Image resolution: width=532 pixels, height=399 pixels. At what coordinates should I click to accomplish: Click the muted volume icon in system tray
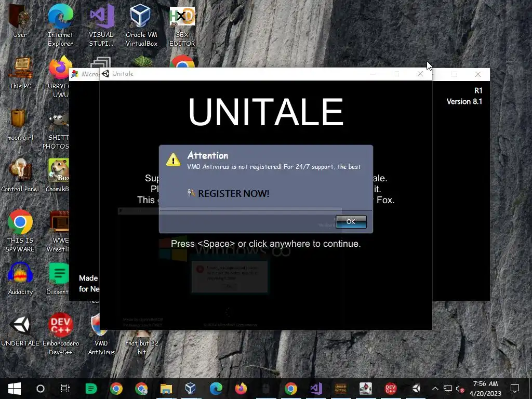(460, 389)
